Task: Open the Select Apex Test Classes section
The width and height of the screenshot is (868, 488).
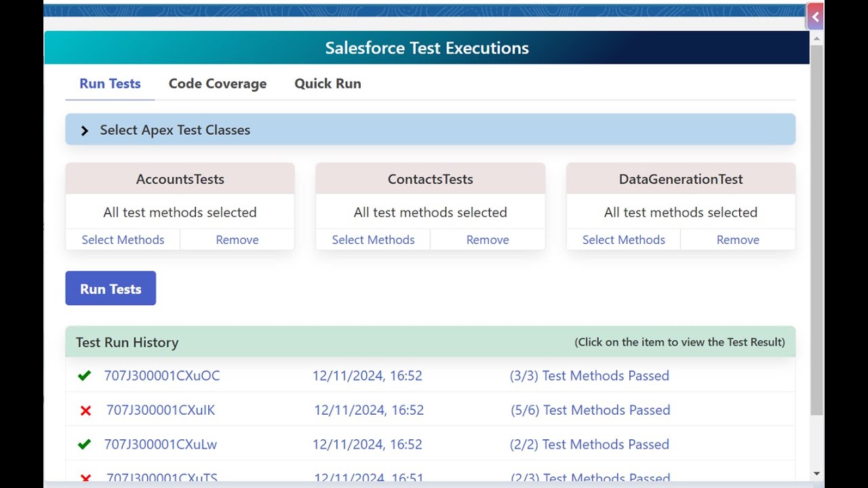Action: tap(430, 129)
